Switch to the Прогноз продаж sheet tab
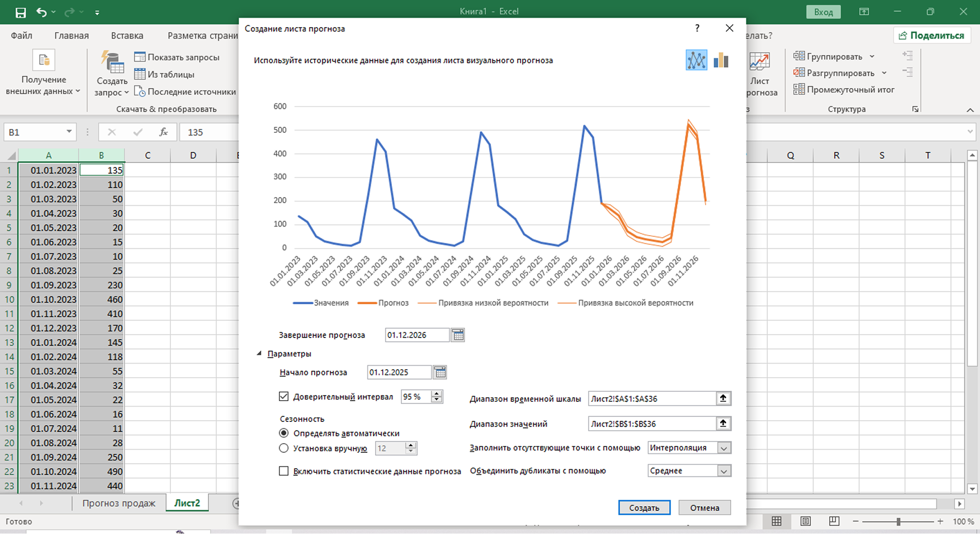The height and width of the screenshot is (534, 980). point(119,503)
